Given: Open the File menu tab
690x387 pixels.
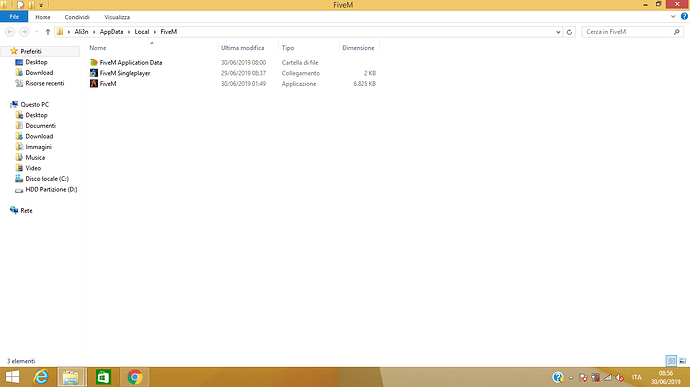Looking at the screenshot, I should [x=14, y=17].
